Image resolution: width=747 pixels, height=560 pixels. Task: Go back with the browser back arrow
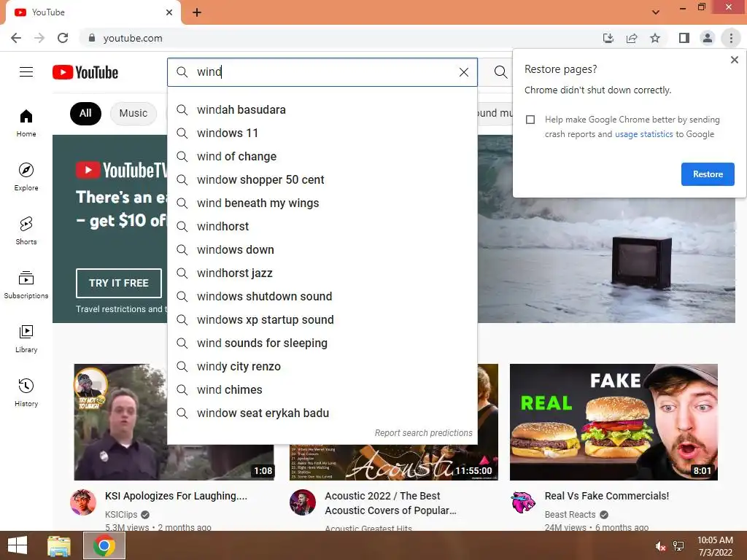tap(16, 38)
